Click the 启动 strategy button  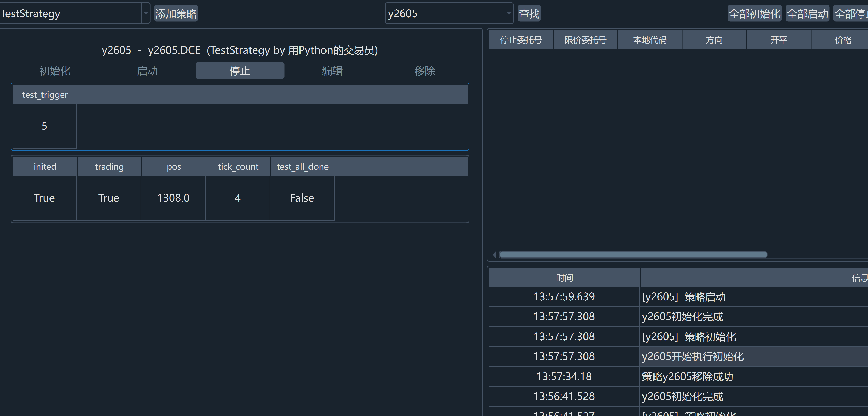(x=147, y=71)
